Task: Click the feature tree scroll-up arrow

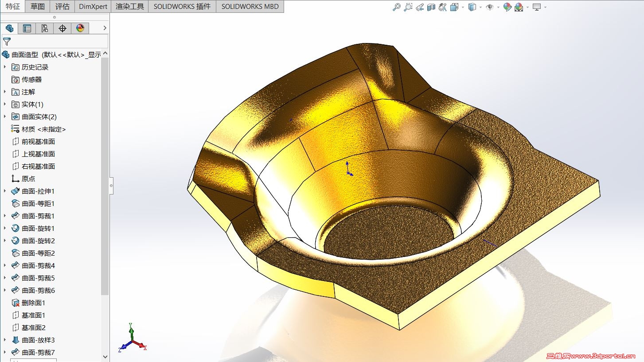Action: click(x=105, y=54)
